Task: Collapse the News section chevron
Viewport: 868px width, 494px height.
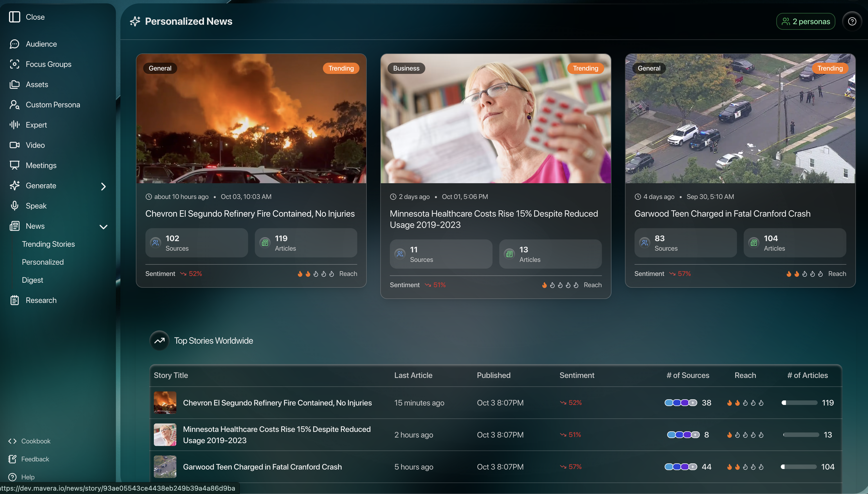Action: pyautogui.click(x=103, y=226)
